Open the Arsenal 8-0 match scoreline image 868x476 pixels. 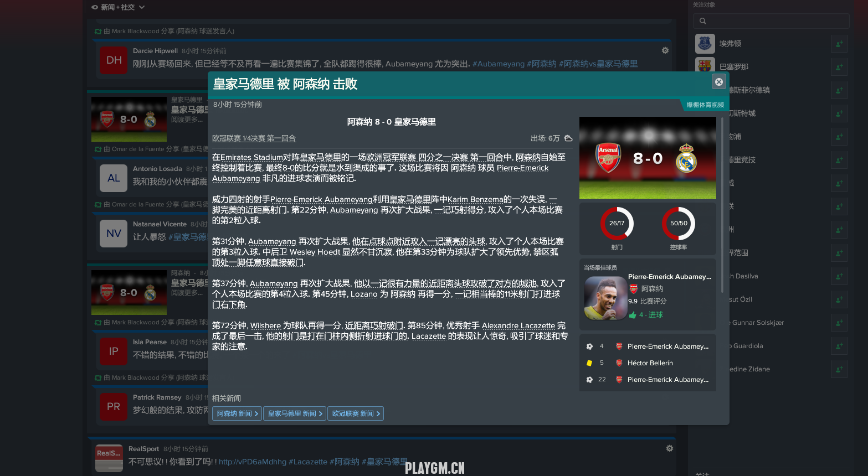648,158
